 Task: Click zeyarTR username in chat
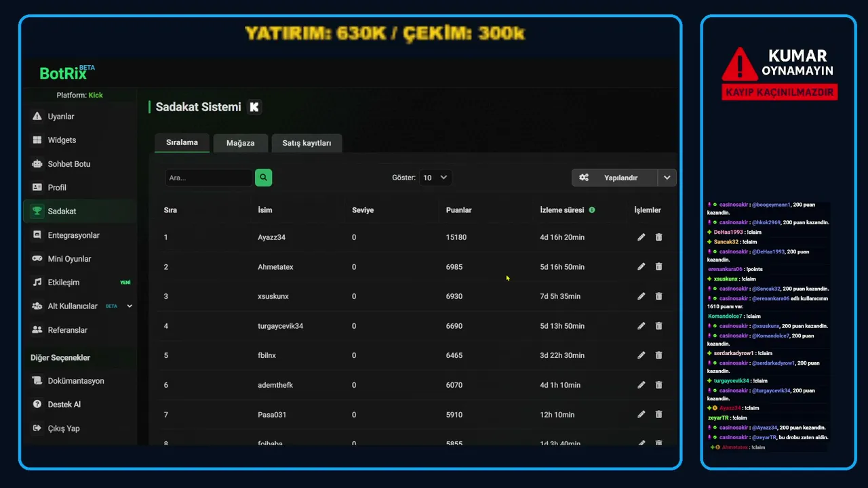[718, 418]
